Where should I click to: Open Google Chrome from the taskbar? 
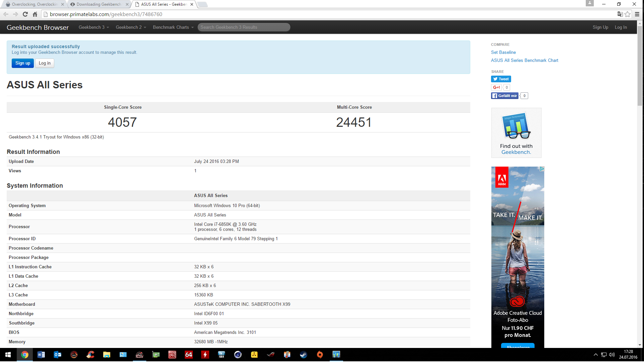pyautogui.click(x=24, y=355)
